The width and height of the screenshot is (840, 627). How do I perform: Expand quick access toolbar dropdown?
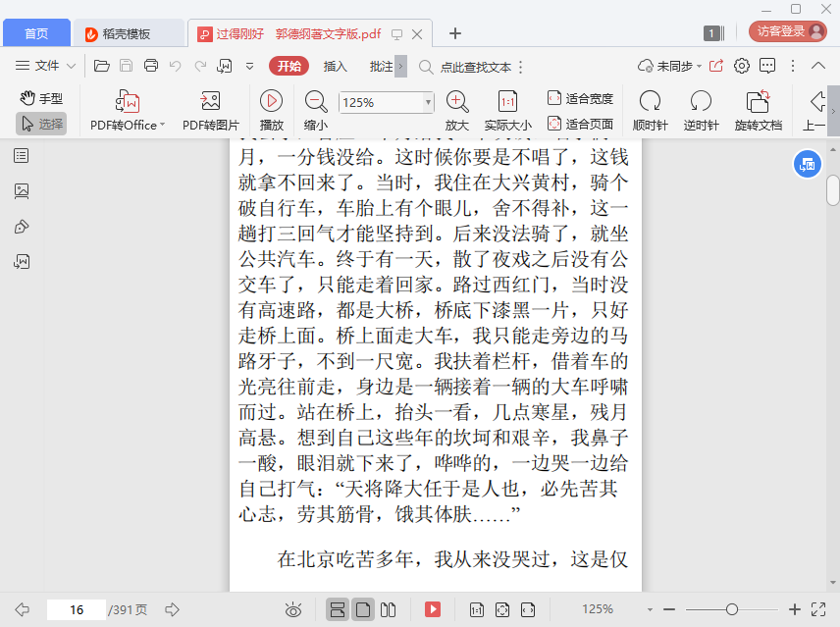pos(249,66)
